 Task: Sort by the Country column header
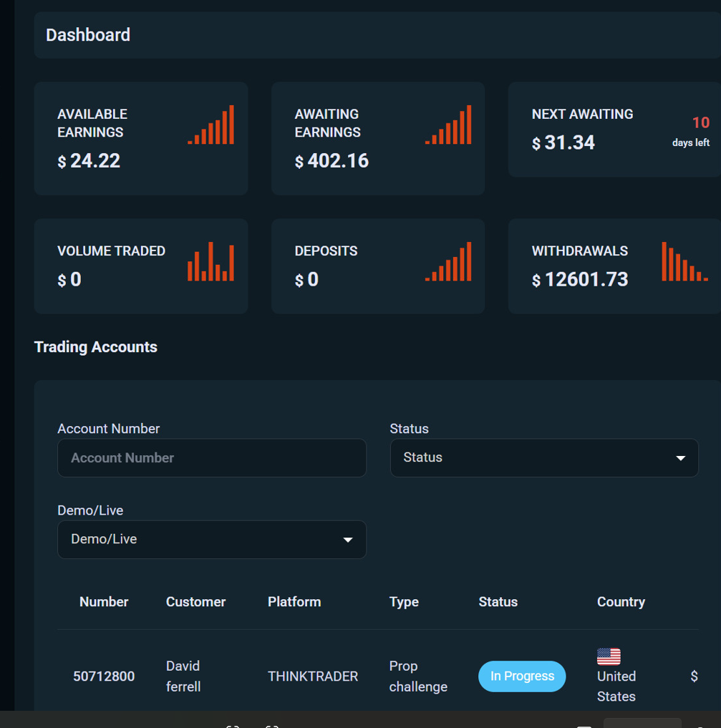point(621,602)
